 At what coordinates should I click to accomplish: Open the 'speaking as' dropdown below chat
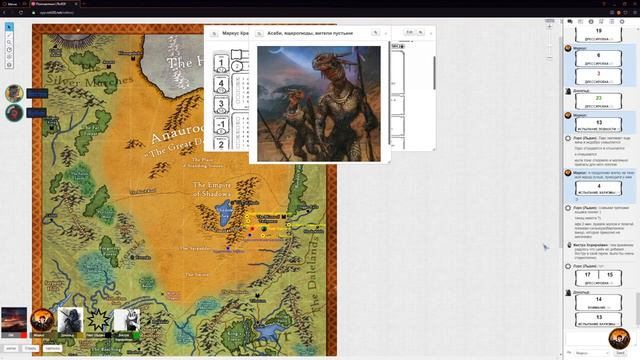pos(591,353)
